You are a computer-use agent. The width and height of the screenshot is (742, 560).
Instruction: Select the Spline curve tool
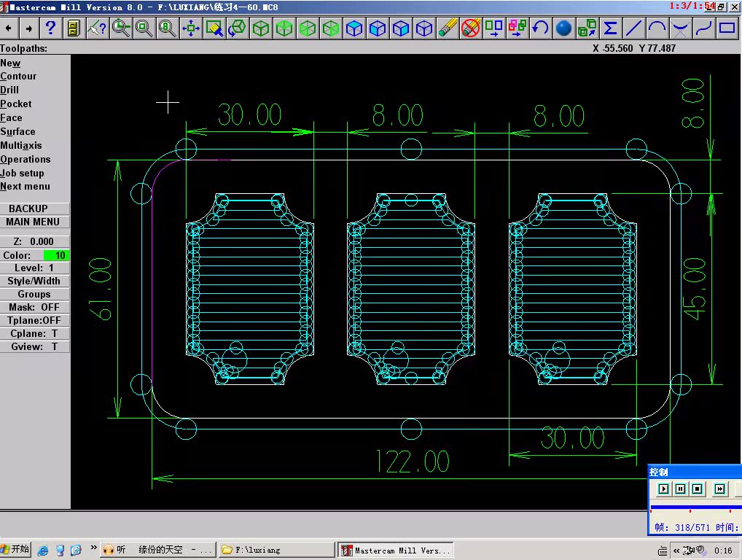[x=703, y=28]
